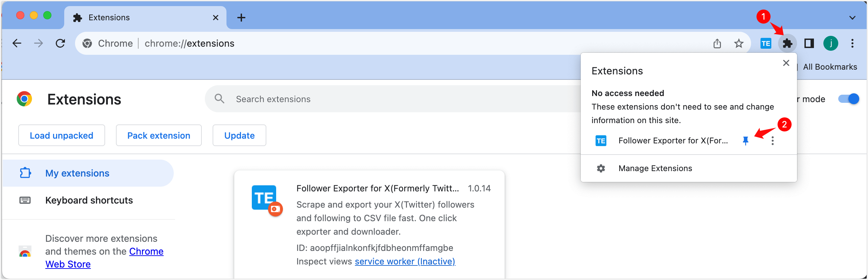Viewport: 868px width, 280px height.
Task: Go back to the previous page
Action: click(x=17, y=43)
